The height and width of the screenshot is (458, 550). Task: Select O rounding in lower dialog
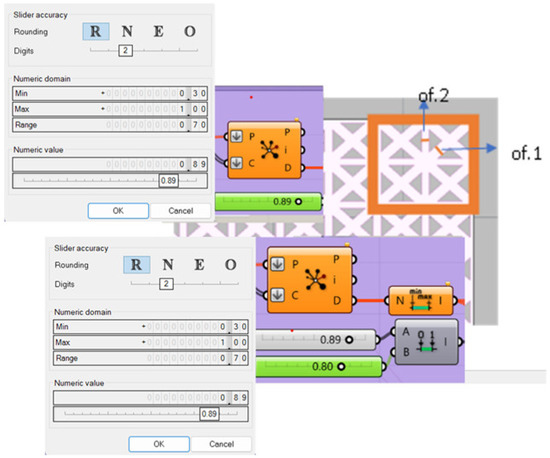coord(230,265)
